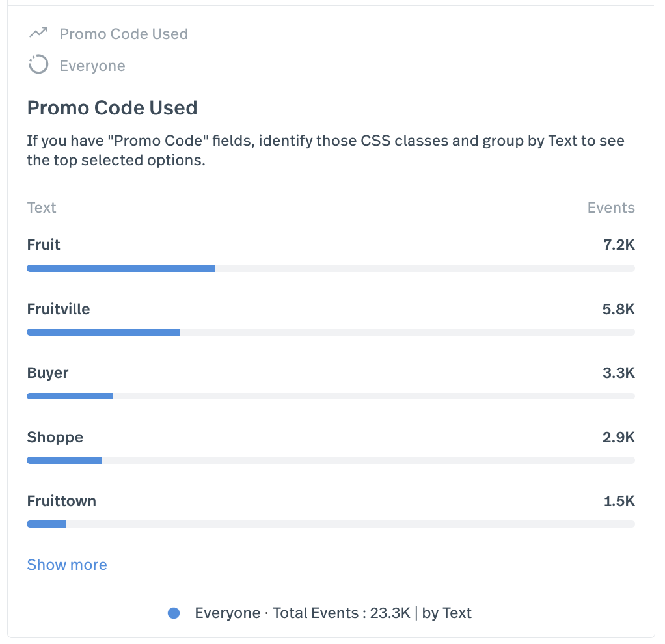This screenshot has width=665, height=644.
Task: Click the Text column header
Action: click(x=41, y=207)
